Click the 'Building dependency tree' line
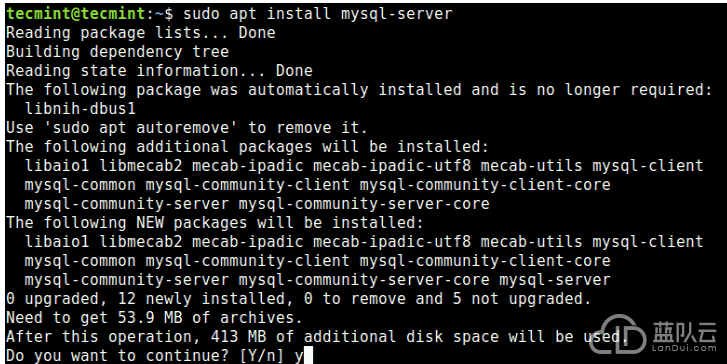The image size is (727, 364). 117,51
